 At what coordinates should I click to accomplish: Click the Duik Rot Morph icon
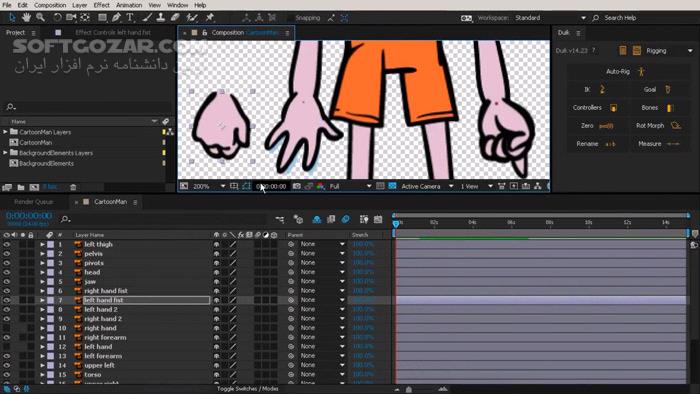click(676, 126)
